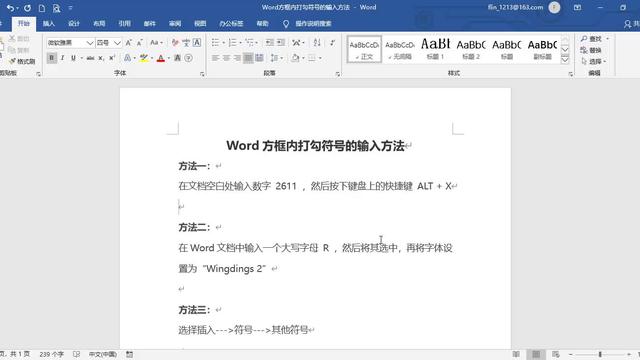Screen dimensions: 640x360
Task: Decrease font size with the A-down icon
Action: (140, 42)
